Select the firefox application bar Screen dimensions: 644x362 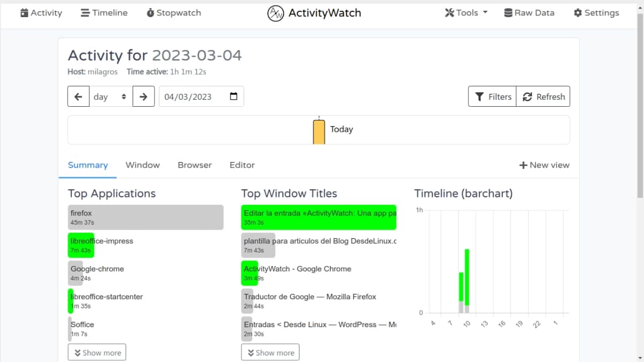[x=145, y=217]
